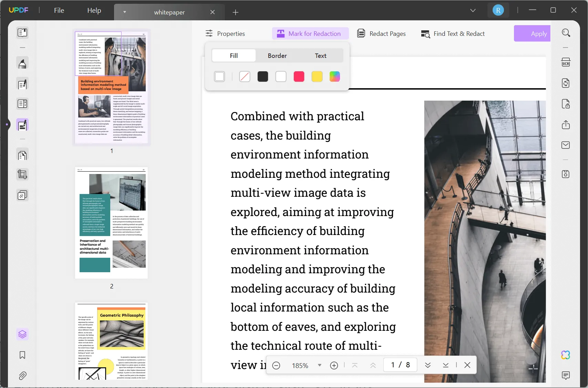Open the search magnifier icon
Image resolution: width=588 pixels, height=388 pixels.
tap(566, 33)
